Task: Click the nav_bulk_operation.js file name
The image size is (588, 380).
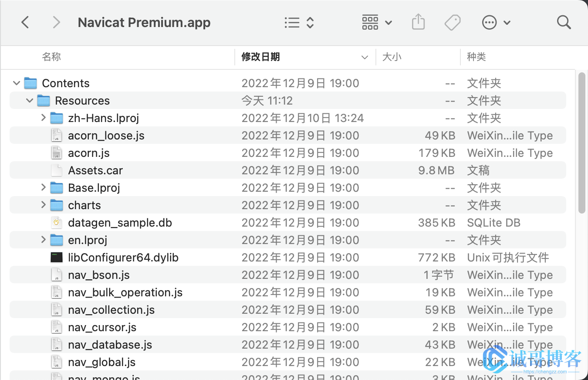Action: tap(125, 292)
